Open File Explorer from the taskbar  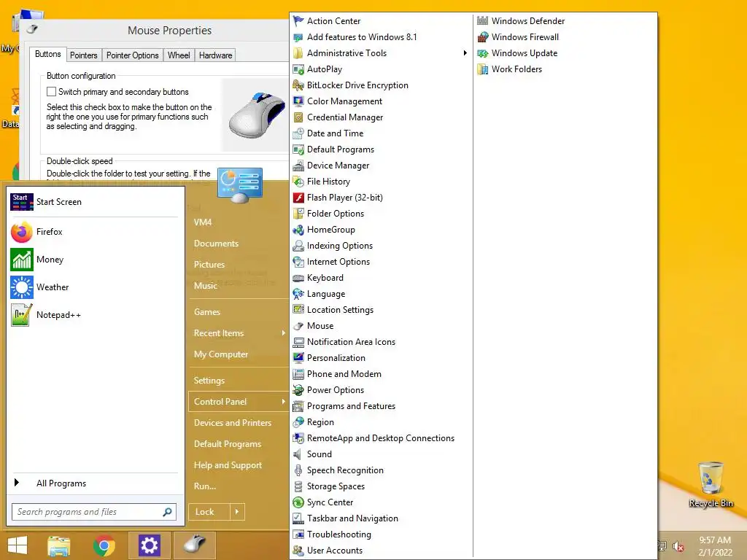59,545
